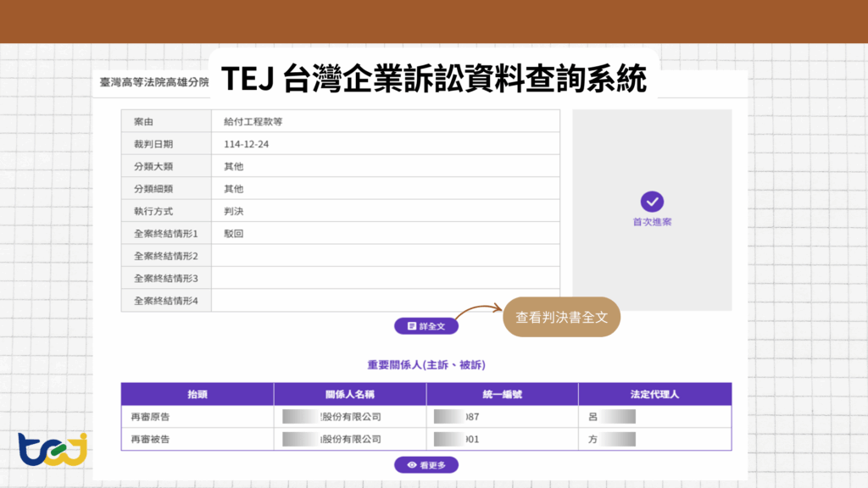The image size is (868, 488).
Task: Click the 全案終結情形2 empty value field
Action: click(385, 256)
